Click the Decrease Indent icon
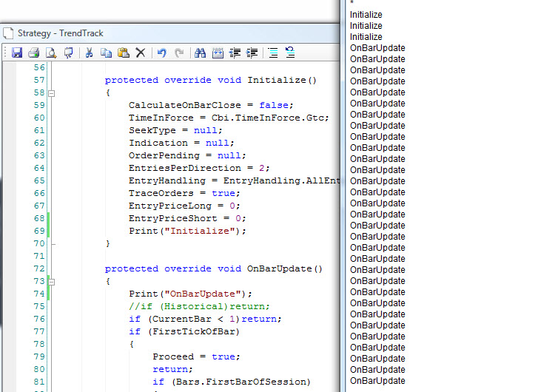 click(x=235, y=53)
